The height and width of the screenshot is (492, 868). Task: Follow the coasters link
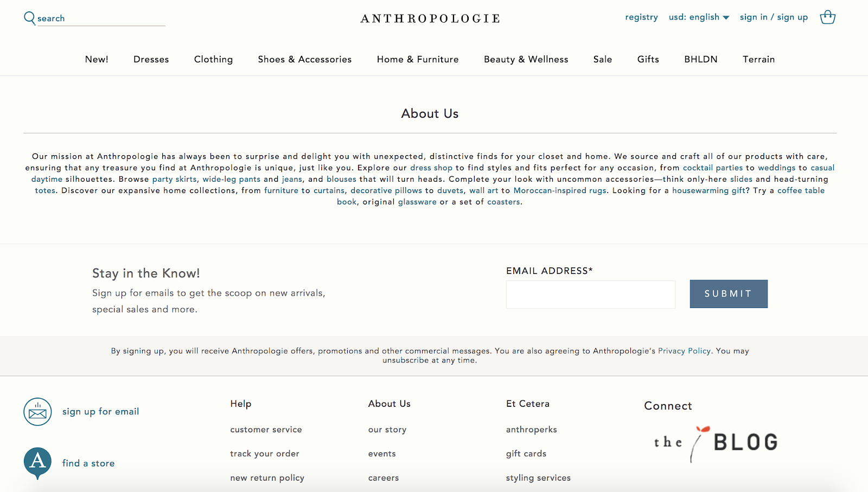[x=504, y=202]
